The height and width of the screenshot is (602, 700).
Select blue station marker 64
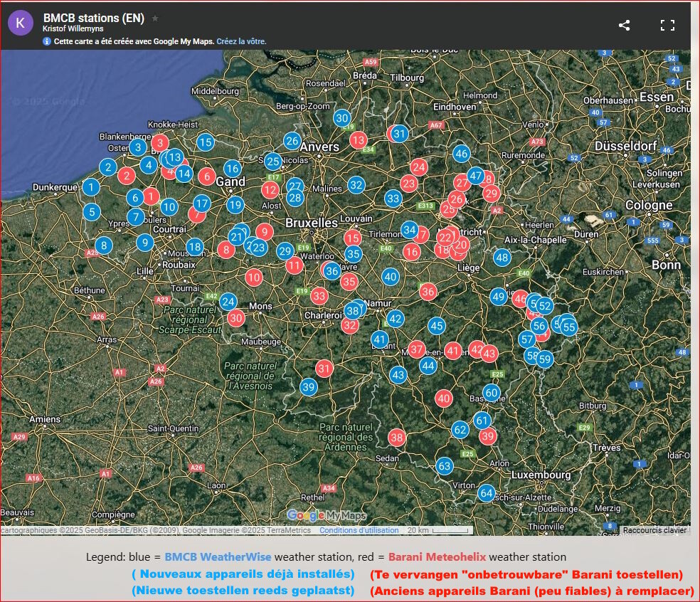(x=486, y=493)
